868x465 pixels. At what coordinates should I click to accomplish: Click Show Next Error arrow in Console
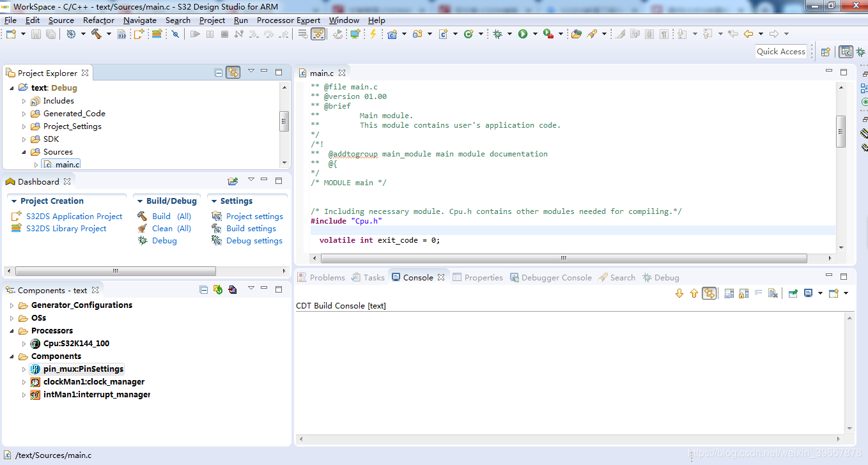point(679,293)
